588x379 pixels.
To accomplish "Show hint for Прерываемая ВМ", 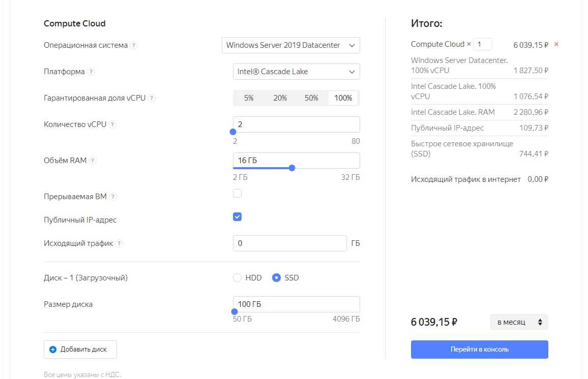I will [x=113, y=197].
